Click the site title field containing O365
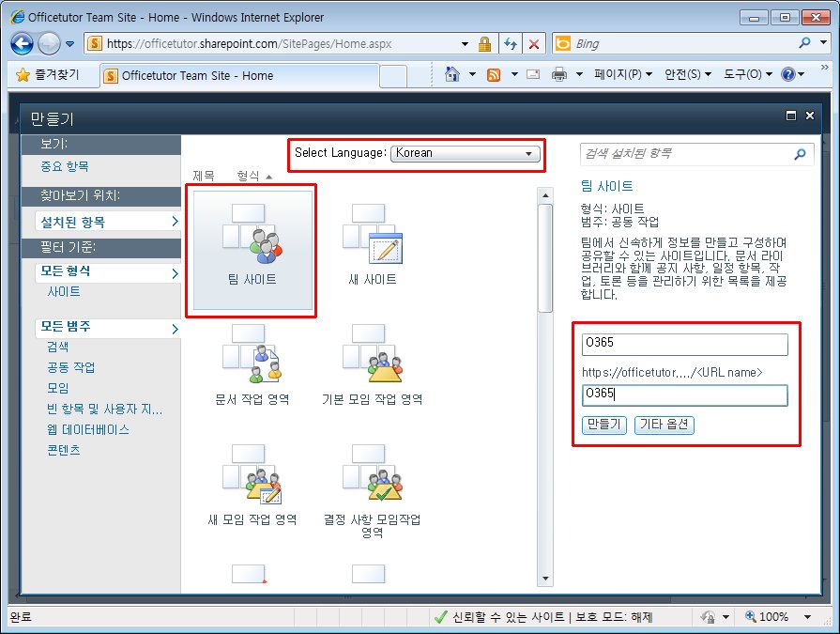 (684, 344)
